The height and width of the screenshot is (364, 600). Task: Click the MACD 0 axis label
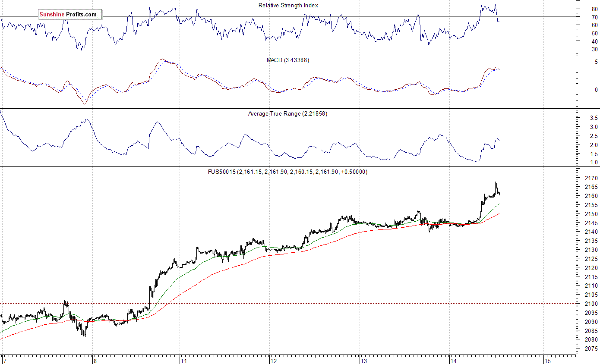tap(596, 90)
